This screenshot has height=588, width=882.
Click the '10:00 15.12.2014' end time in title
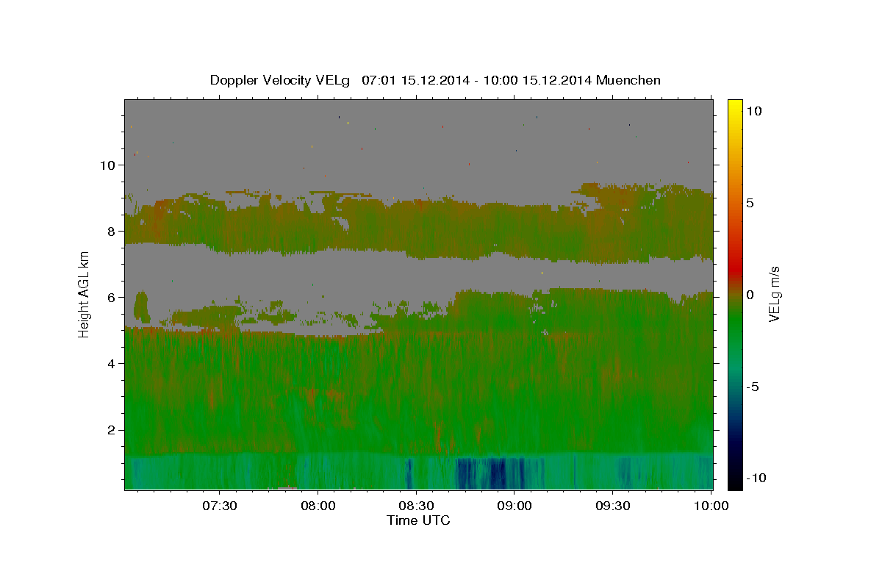[537, 80]
